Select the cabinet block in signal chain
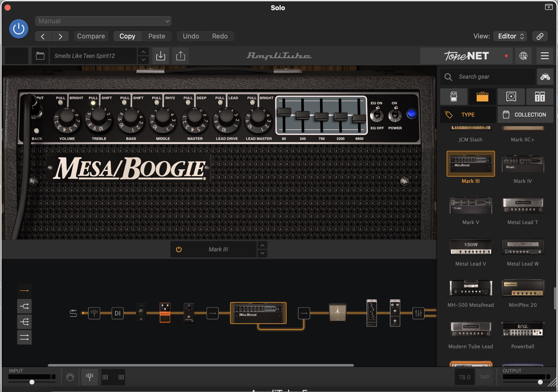Image resolution: width=558 pixels, height=392 pixels. click(337, 312)
